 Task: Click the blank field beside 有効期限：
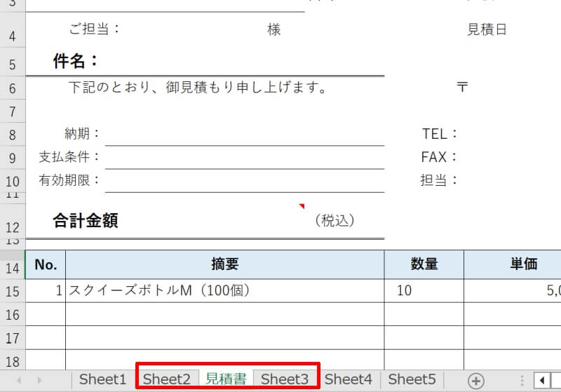point(245,181)
